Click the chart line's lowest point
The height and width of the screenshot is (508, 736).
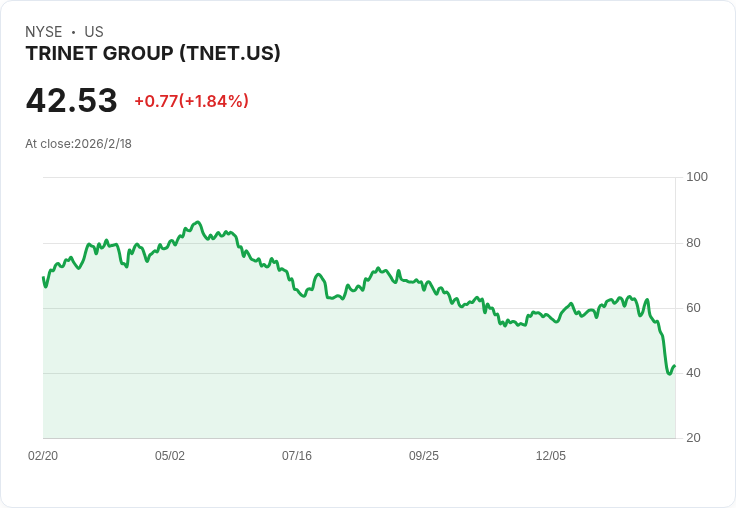coord(669,374)
